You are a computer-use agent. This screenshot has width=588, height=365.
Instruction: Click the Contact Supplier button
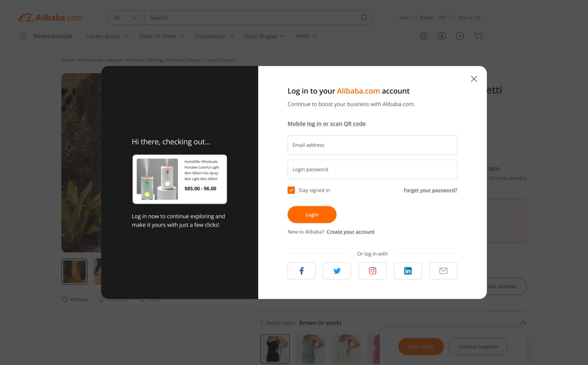478,347
